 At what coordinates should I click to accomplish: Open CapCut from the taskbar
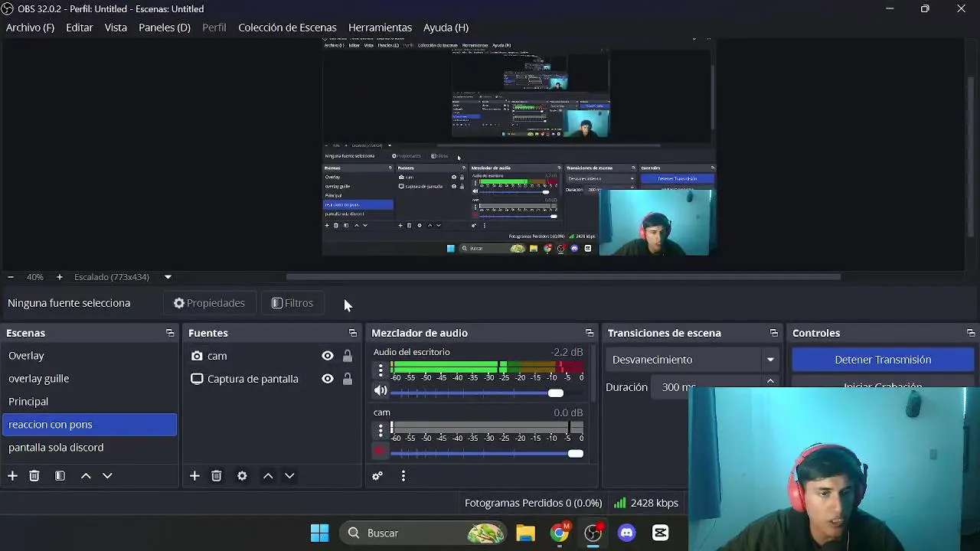[660, 533]
